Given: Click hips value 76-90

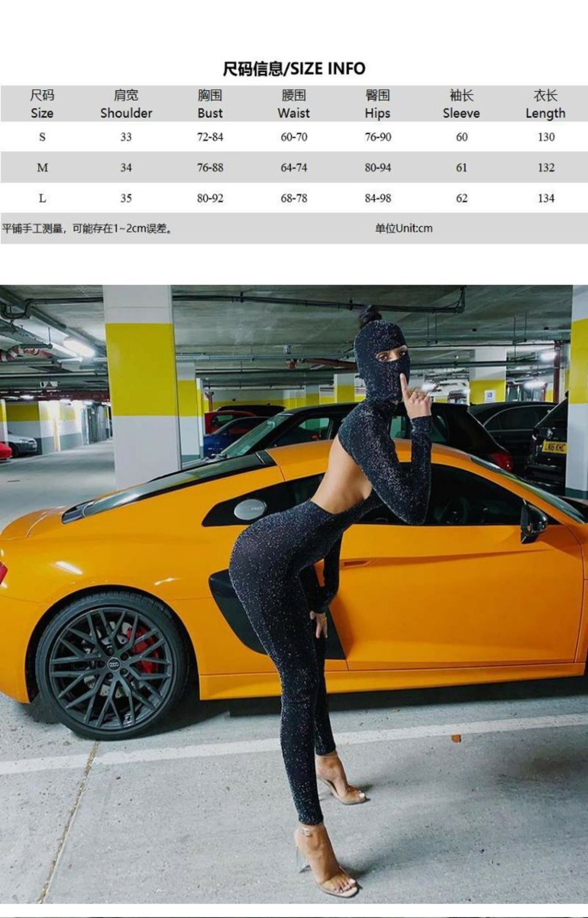Looking at the screenshot, I should (378, 137).
